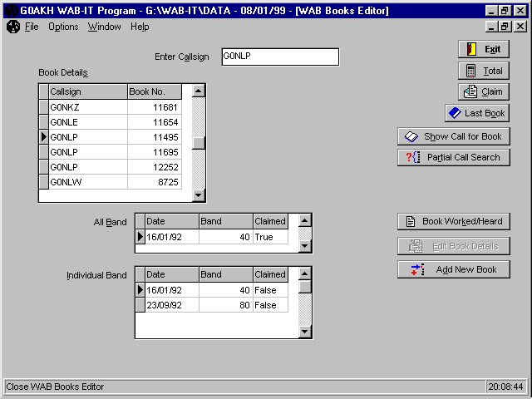Click All Band Claimed column header
Image resolution: width=532 pixels, height=399 pixels.
tap(270, 221)
